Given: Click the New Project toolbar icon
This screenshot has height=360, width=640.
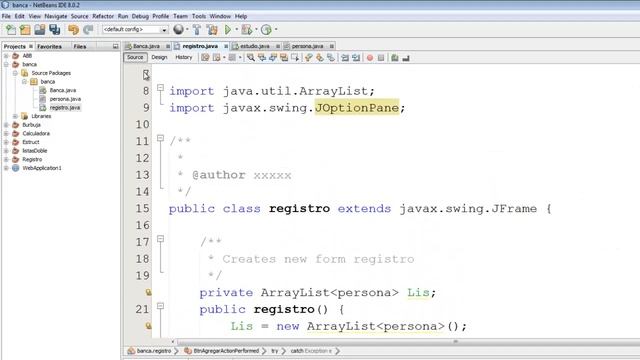Looking at the screenshot, I should (x=25, y=29).
